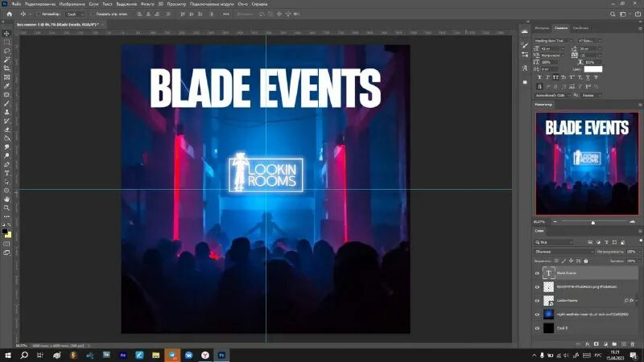Open the Brush Settings panel icon
The image size is (644, 362).
tap(525, 45)
